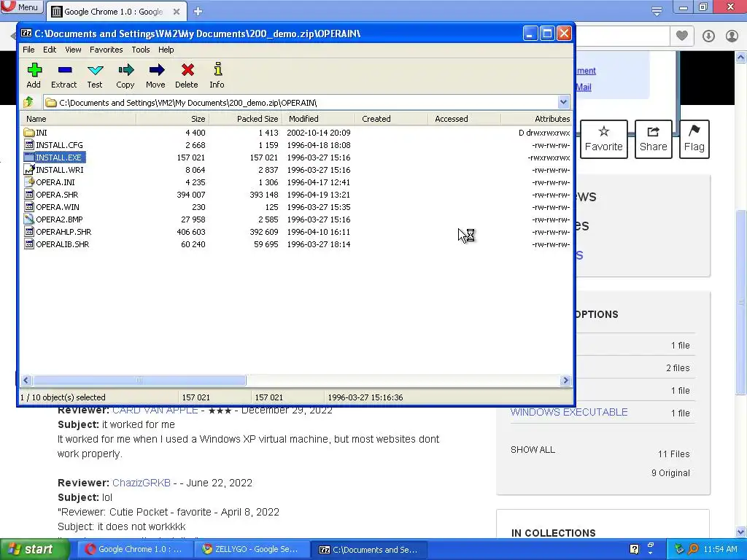Screen dimensions: 747x560
Task: Switch to the Google Chrome 1.0 browser tab
Action: tap(116, 12)
